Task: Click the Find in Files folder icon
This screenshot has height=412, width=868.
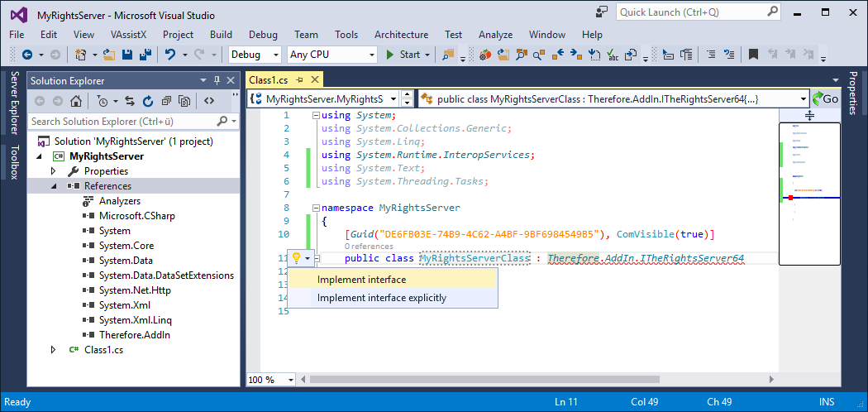Action: pyautogui.click(x=448, y=55)
